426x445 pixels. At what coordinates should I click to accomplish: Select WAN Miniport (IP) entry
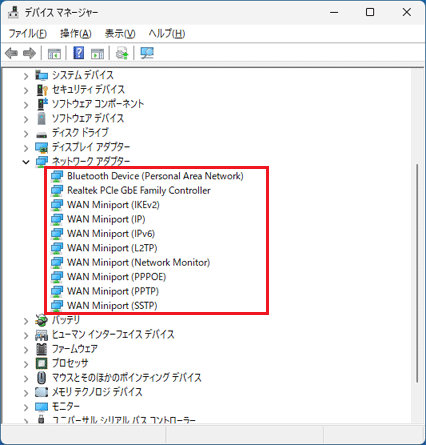106,219
